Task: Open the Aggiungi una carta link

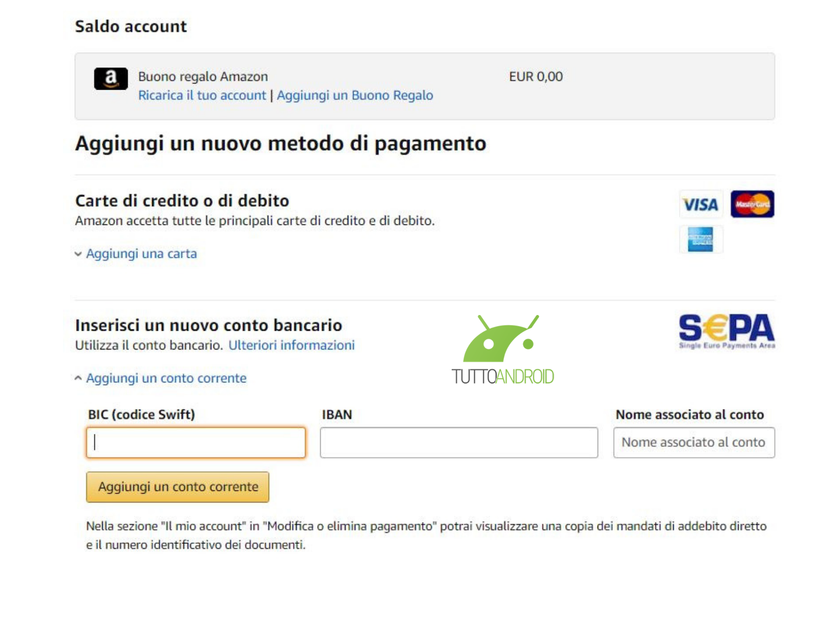Action: click(141, 254)
